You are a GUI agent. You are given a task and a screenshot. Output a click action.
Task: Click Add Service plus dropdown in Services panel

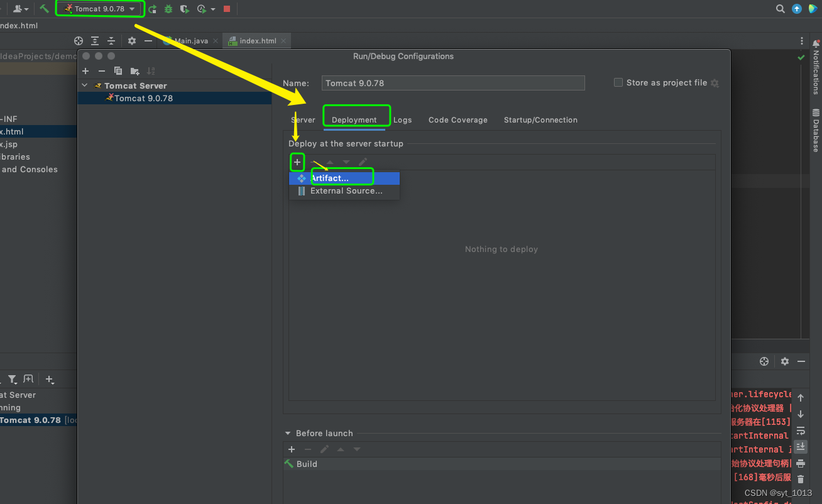click(x=50, y=379)
